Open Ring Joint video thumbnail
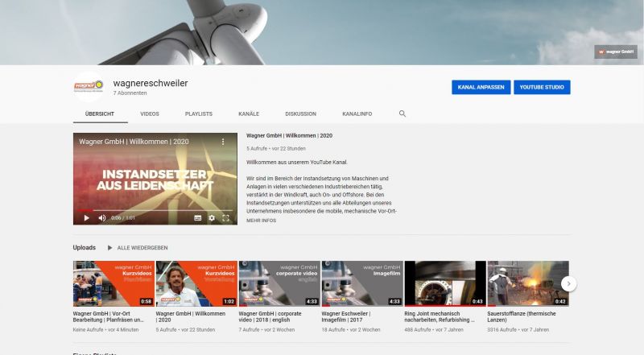This screenshot has width=644, height=355. 445,283
